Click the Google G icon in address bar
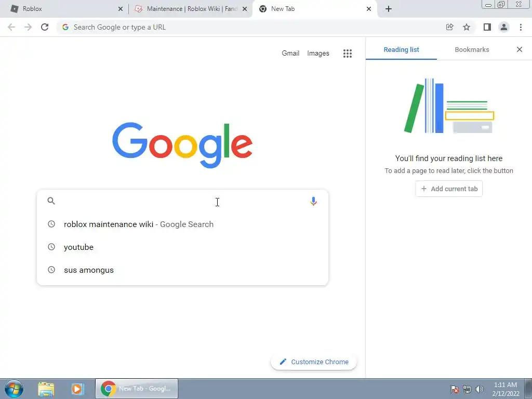This screenshot has width=532, height=399. pyautogui.click(x=65, y=27)
